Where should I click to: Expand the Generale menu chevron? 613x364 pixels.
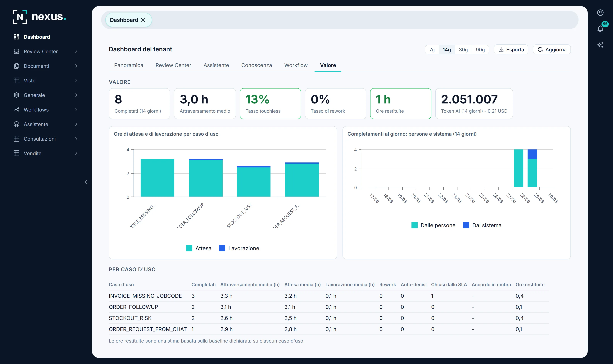coord(76,95)
